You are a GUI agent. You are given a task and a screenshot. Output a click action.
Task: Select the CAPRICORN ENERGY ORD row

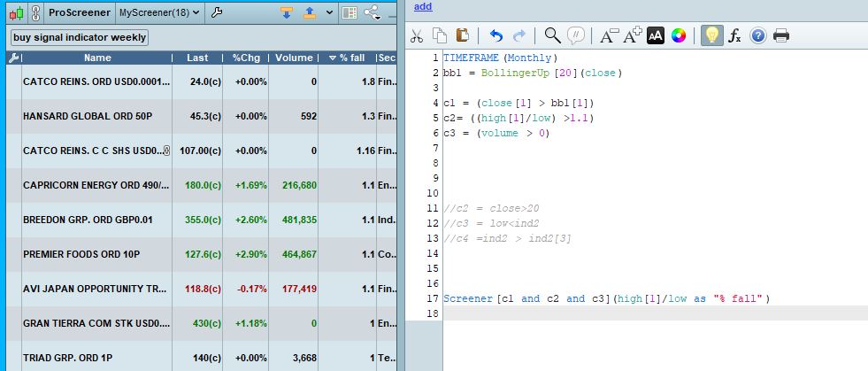tap(202, 185)
